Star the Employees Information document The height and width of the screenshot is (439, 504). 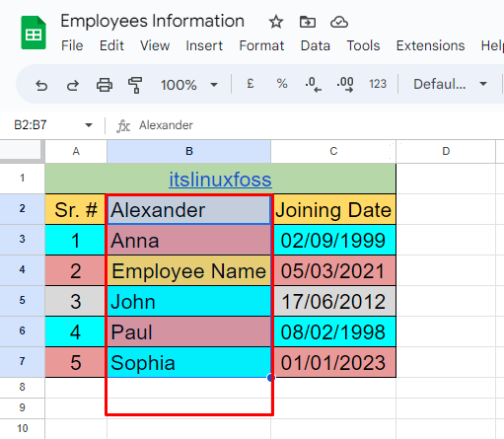click(x=276, y=22)
